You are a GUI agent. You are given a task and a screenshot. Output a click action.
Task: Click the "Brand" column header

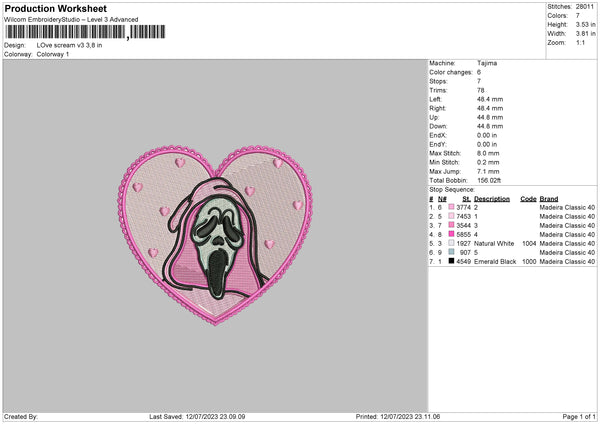[549, 199]
